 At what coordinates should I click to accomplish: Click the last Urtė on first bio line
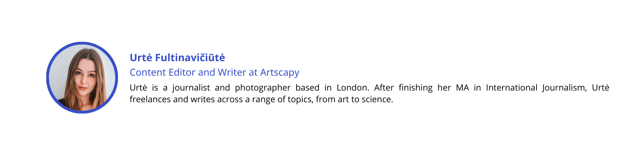coord(601,88)
